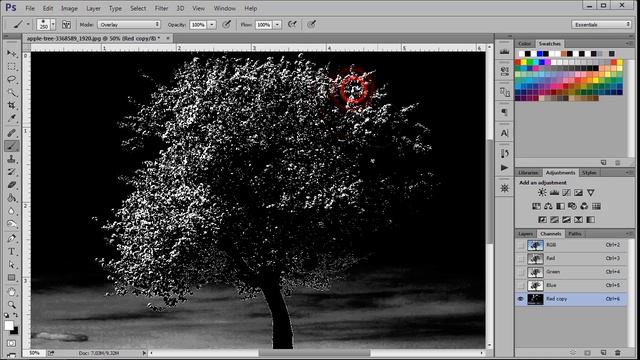Open the Essentials workspace dropdown
This screenshot has height=360, width=640.
click(601, 24)
